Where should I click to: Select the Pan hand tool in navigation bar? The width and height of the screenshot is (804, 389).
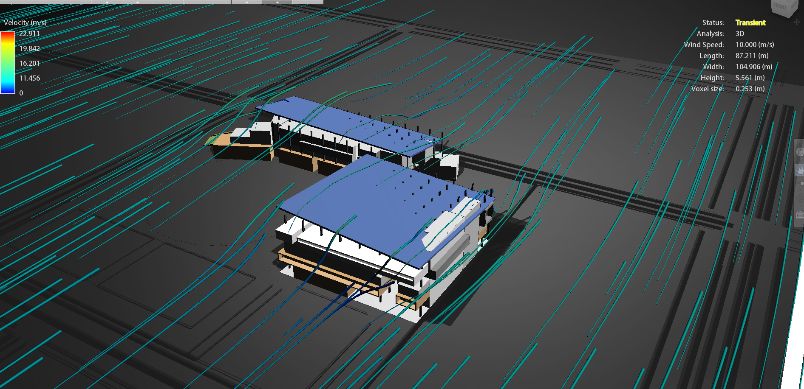800,170
